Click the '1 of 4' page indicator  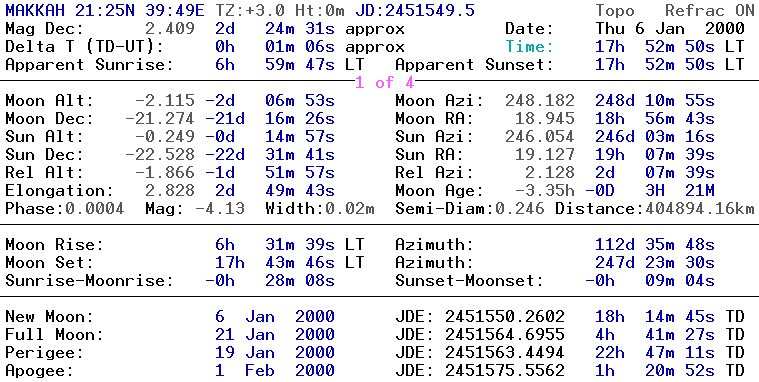tap(385, 83)
